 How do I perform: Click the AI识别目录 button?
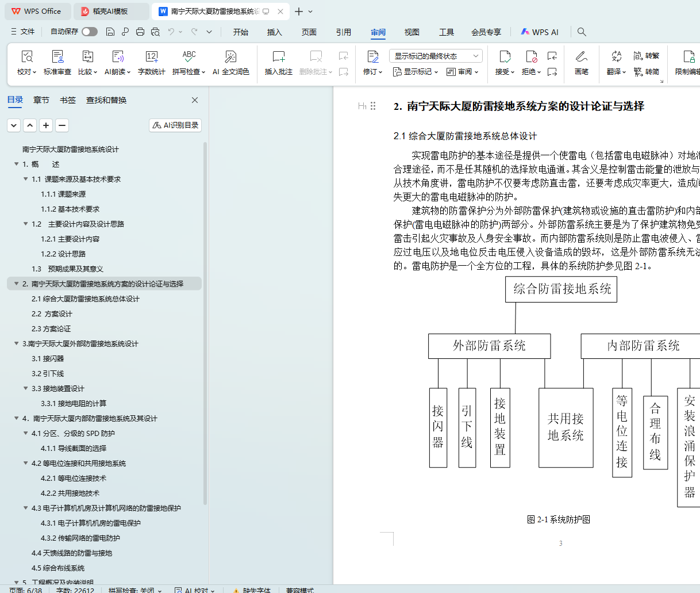coord(175,125)
